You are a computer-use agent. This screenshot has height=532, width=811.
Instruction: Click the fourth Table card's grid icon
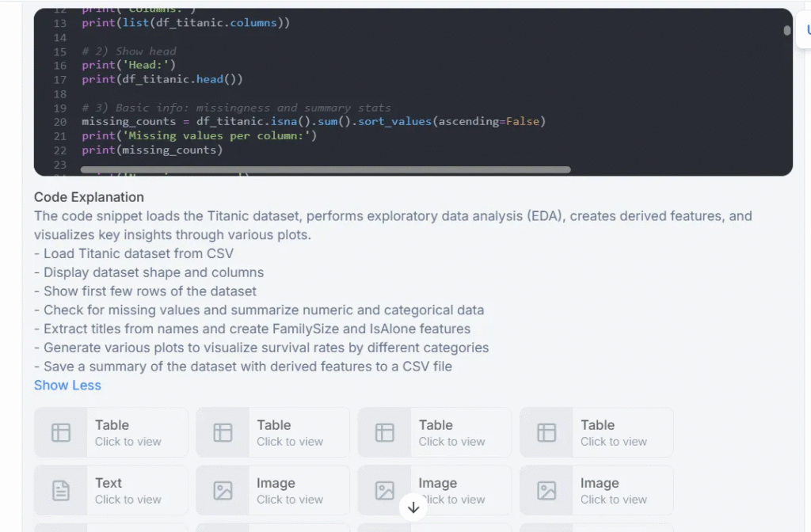[546, 433]
